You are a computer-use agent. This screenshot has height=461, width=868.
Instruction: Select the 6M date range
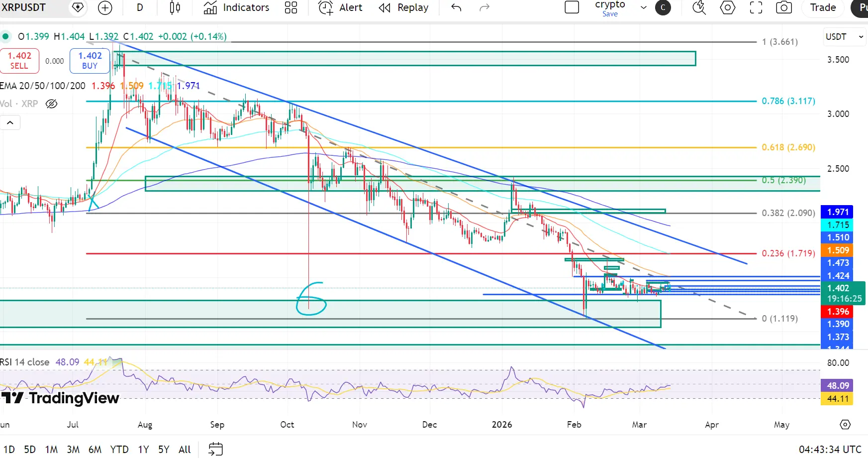click(x=95, y=450)
